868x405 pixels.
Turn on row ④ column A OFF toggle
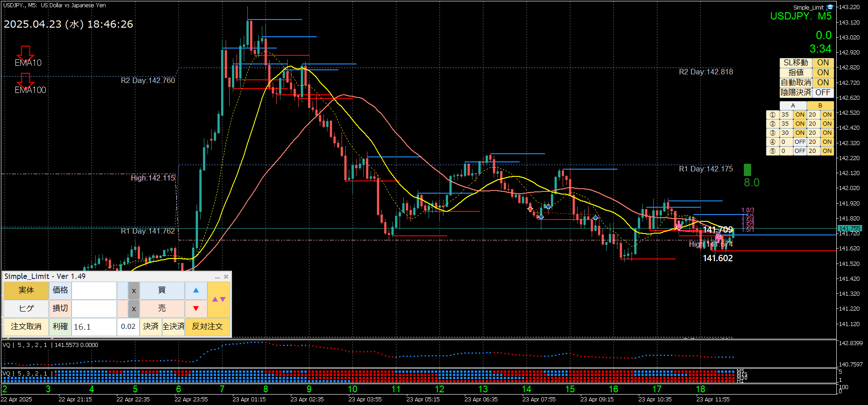(x=800, y=142)
